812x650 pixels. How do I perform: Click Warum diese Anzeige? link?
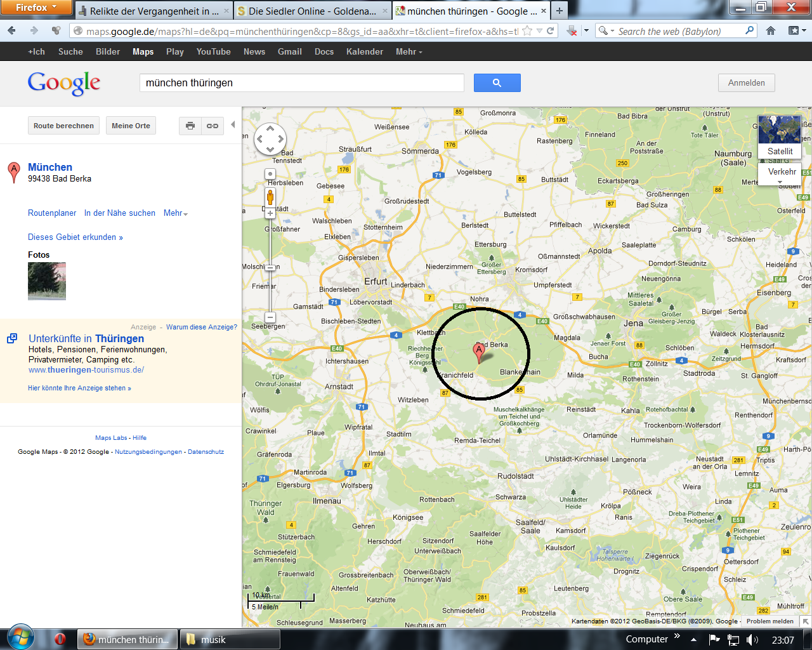pos(202,327)
